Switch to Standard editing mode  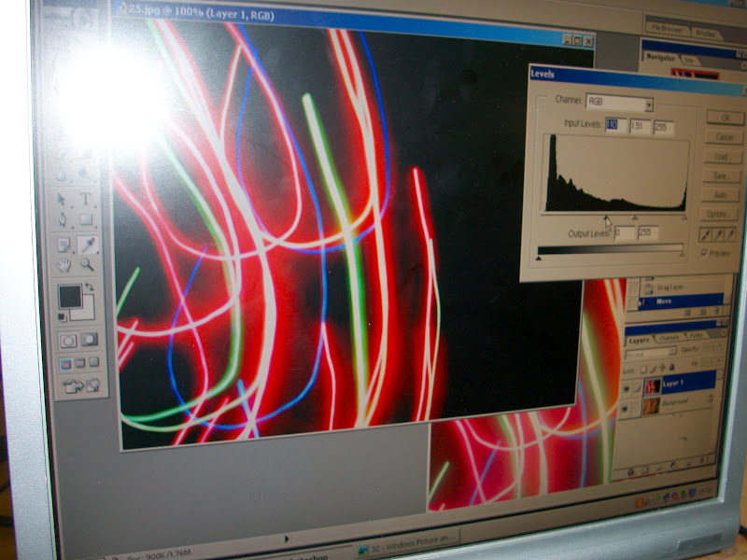point(67,341)
